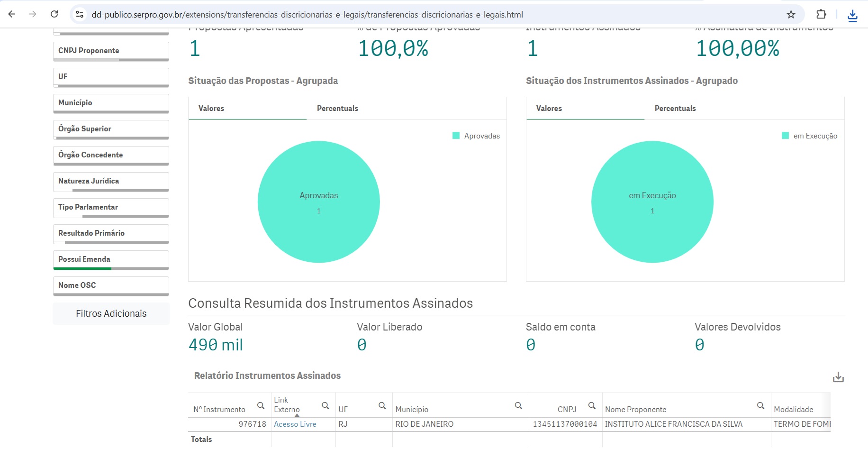Viewport: 868px width, 459px height.
Task: Expand the Natureza Jurídica filter
Action: tap(111, 181)
